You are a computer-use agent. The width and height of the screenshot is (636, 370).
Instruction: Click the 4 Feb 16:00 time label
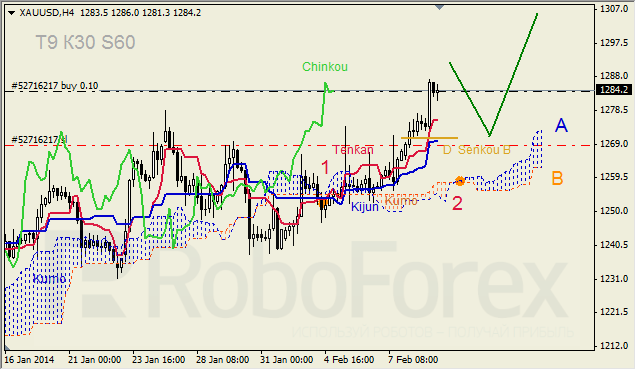pyautogui.click(x=349, y=360)
